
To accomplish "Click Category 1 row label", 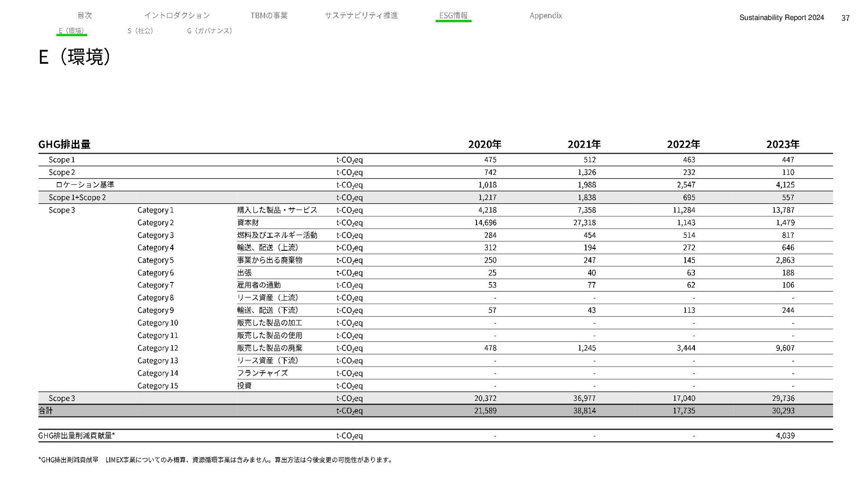I will pos(156,210).
